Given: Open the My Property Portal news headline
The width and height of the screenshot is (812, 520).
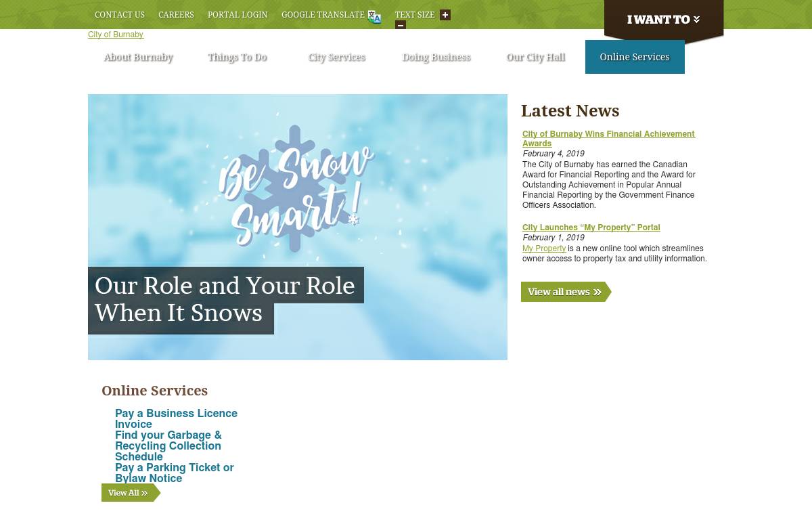Looking at the screenshot, I should pyautogui.click(x=591, y=227).
